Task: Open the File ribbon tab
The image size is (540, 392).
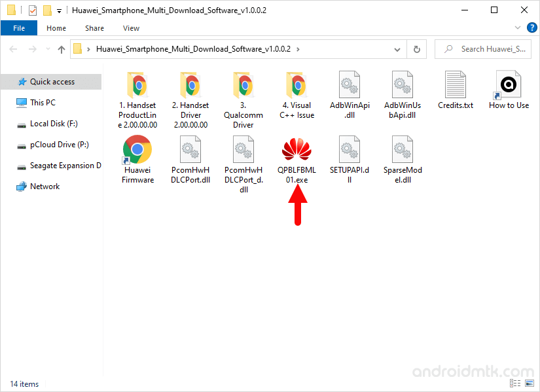Action: coord(19,28)
